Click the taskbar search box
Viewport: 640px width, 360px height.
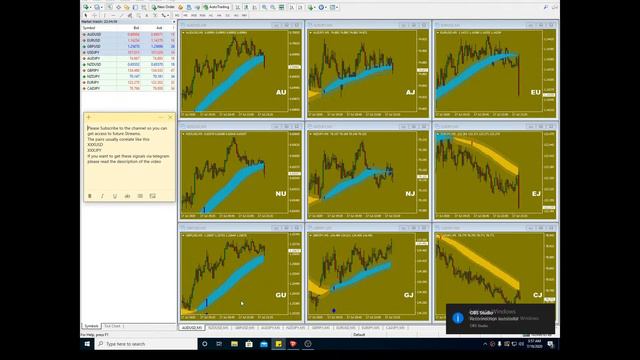[x=146, y=344]
